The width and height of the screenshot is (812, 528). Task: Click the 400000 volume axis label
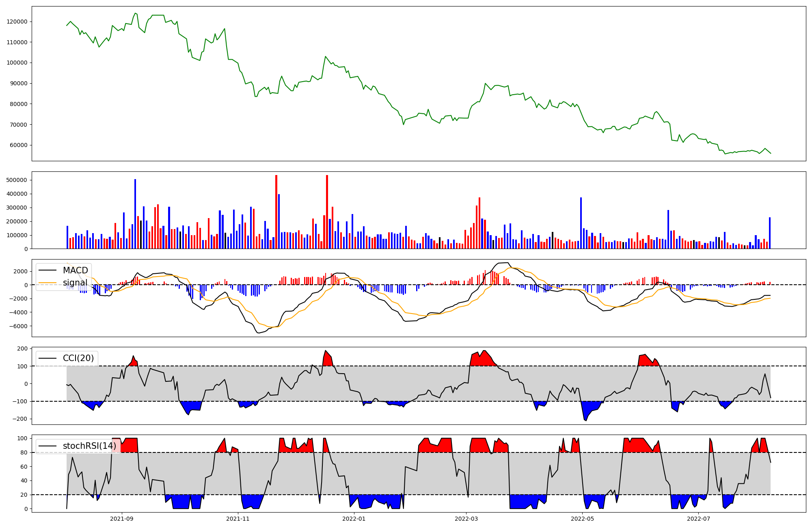coord(17,194)
